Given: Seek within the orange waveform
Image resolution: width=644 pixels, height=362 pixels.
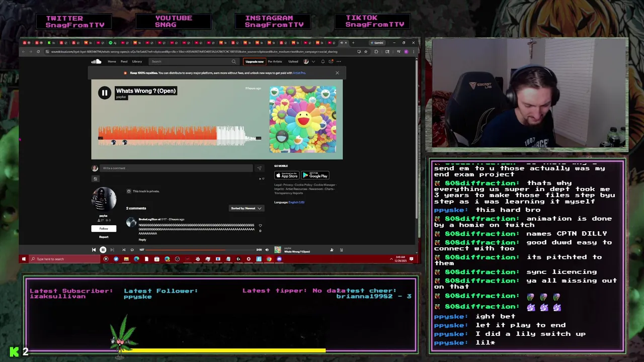Looking at the screenshot, I should click(157, 133).
